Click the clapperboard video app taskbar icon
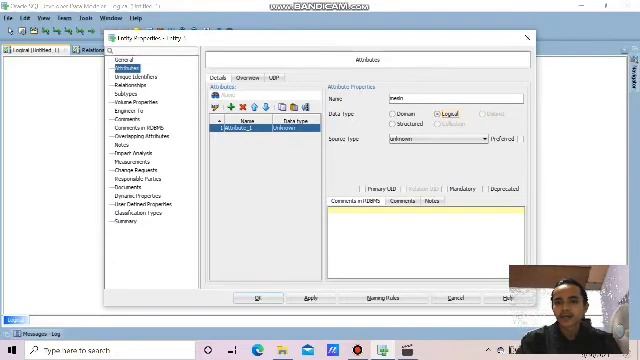This screenshot has height=360, width=640. tap(407, 350)
